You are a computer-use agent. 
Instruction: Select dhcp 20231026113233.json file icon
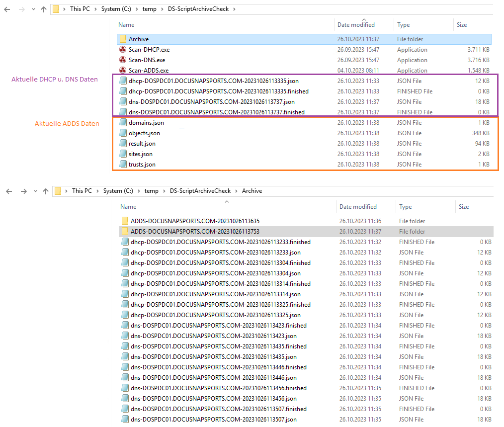tap(125, 252)
